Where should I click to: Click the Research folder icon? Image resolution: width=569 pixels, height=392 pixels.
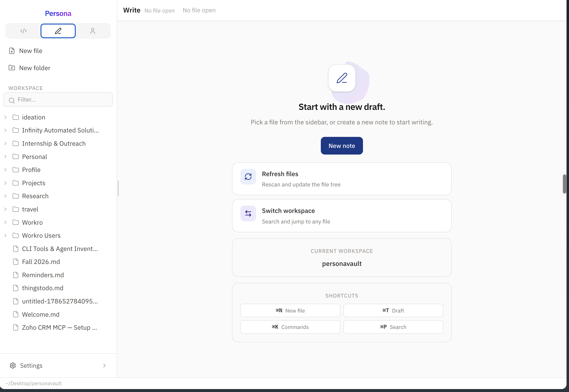(16, 196)
